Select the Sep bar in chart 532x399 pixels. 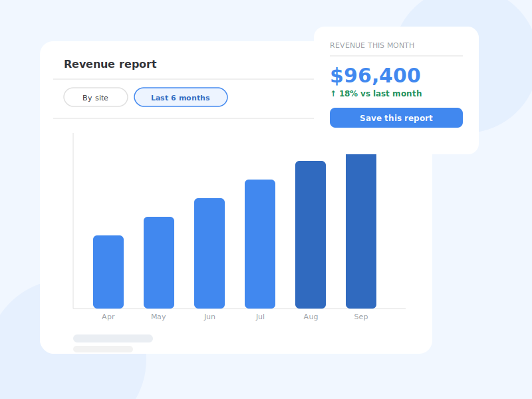(361, 231)
